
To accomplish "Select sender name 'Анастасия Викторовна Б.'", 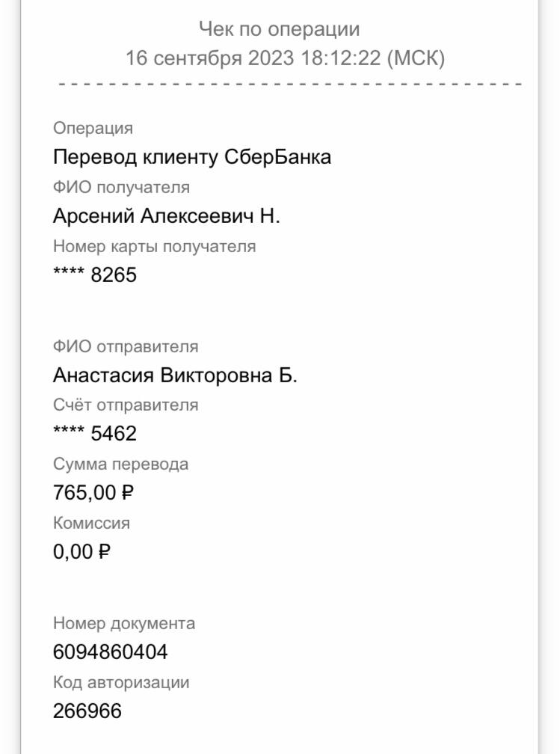I will (x=175, y=375).
